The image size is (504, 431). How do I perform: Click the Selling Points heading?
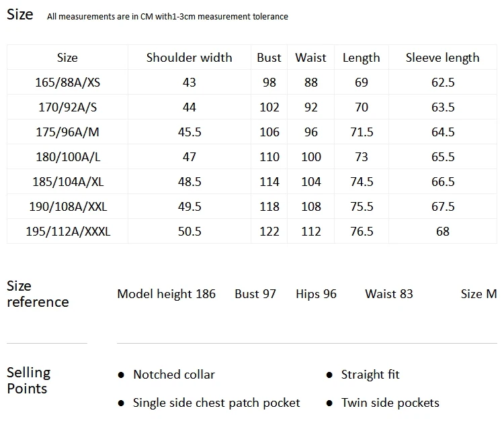(29, 381)
